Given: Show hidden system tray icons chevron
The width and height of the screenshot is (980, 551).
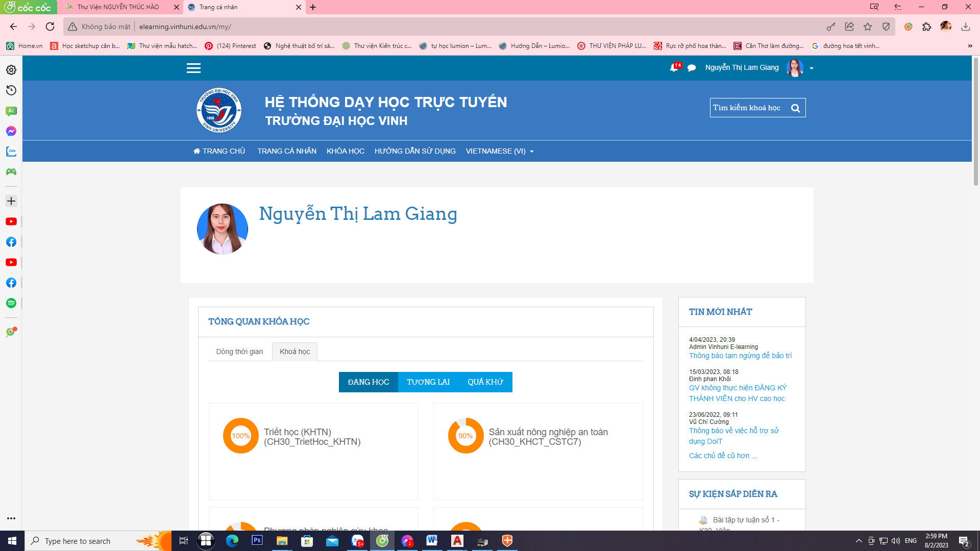Looking at the screenshot, I should click(859, 541).
